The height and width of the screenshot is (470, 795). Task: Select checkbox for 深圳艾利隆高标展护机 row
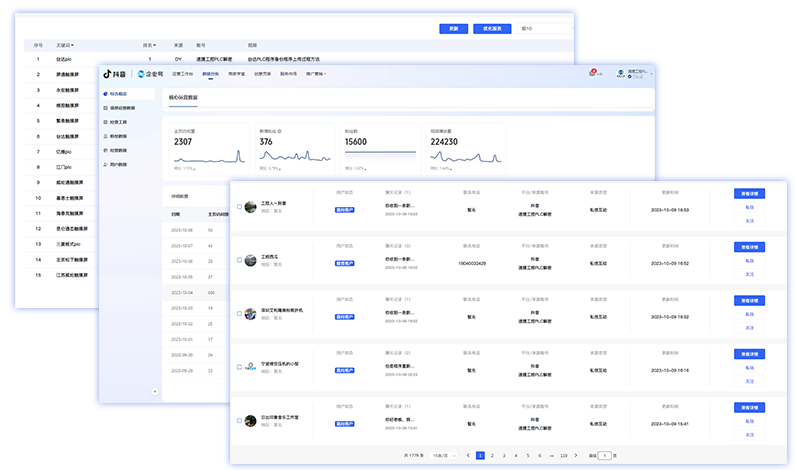239,314
